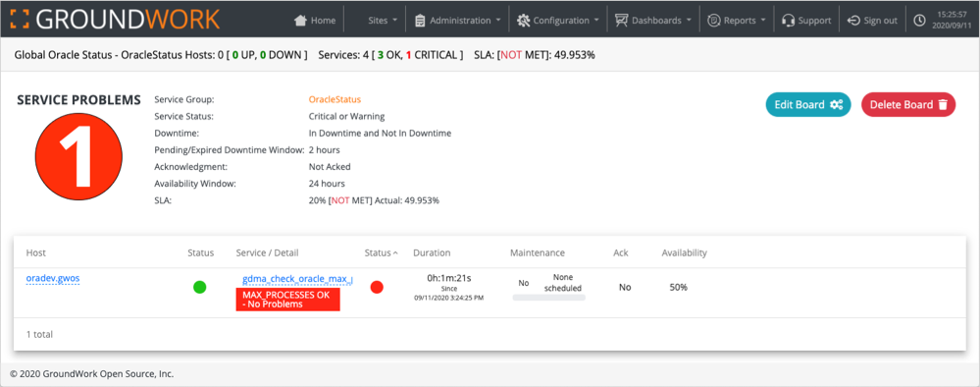Viewport: 980px width, 387px height.
Task: Click the Host column header
Action: 35,253
